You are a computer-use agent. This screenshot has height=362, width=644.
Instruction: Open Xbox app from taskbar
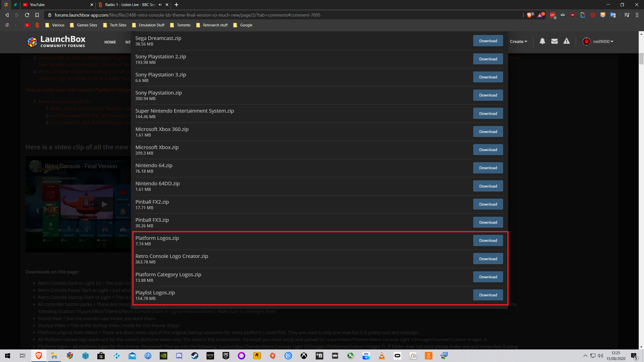[304, 356]
